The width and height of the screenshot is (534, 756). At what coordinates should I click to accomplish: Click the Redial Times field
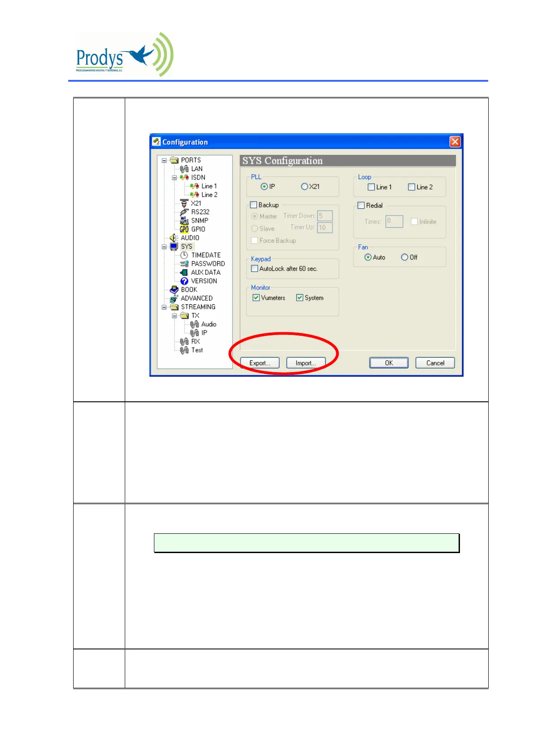[394, 221]
